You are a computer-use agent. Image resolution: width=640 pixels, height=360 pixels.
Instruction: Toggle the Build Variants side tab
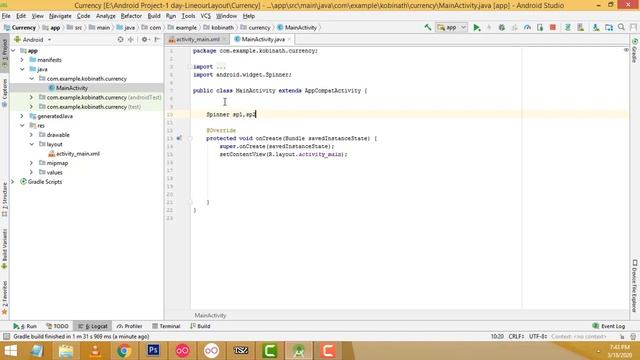click(x=4, y=249)
